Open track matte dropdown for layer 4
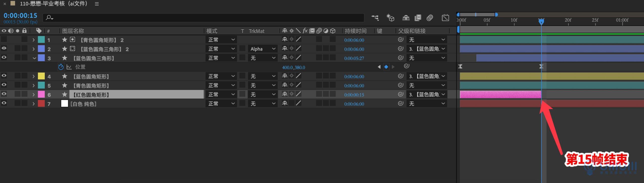The height and width of the screenshot is (183, 644). coord(262,76)
